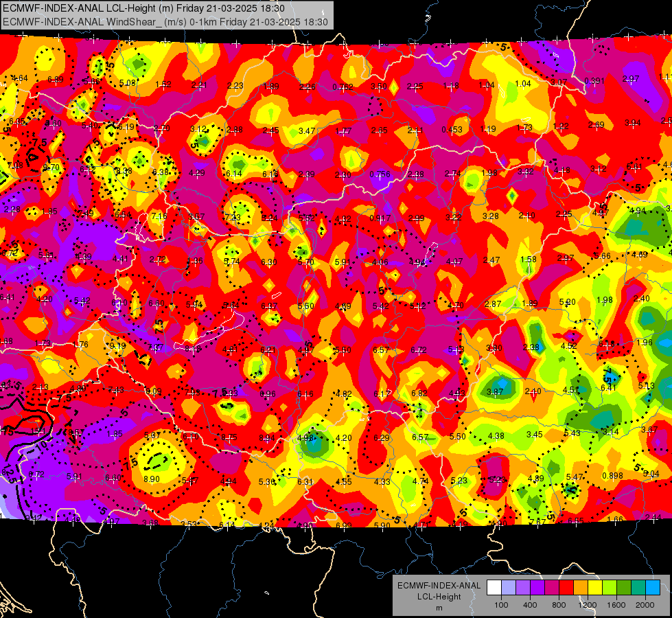Click the grid value 6.31
Image resolution: width=672 pixels, height=618 pixels.
coord(305,482)
